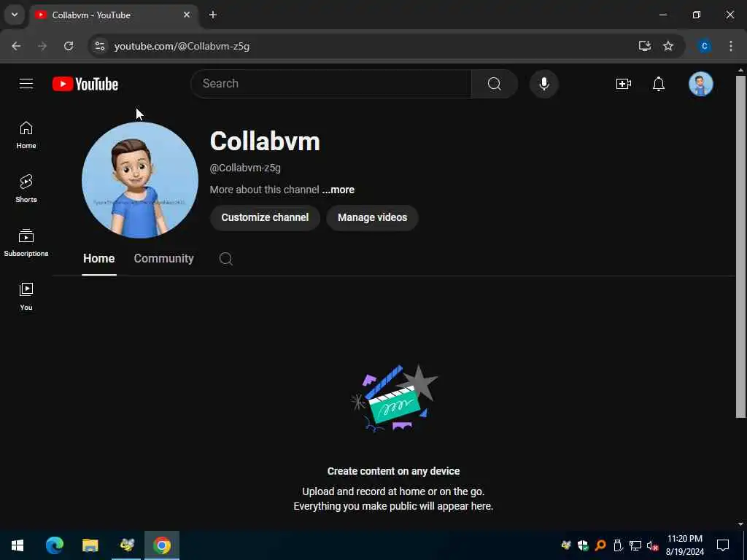
Task: Click the Customize channel button
Action: (265, 217)
